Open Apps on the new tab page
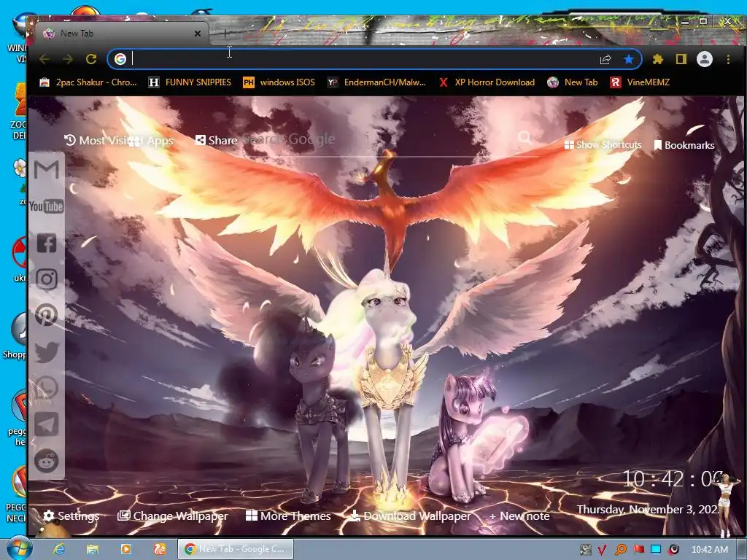Image resolution: width=747 pixels, height=560 pixels. tap(152, 141)
